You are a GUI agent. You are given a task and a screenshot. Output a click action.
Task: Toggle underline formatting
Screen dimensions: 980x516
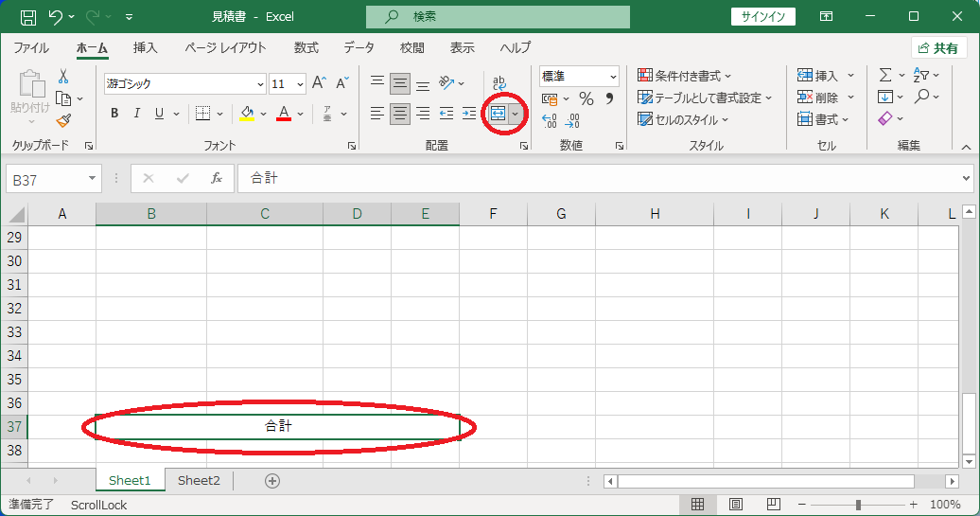[x=159, y=114]
